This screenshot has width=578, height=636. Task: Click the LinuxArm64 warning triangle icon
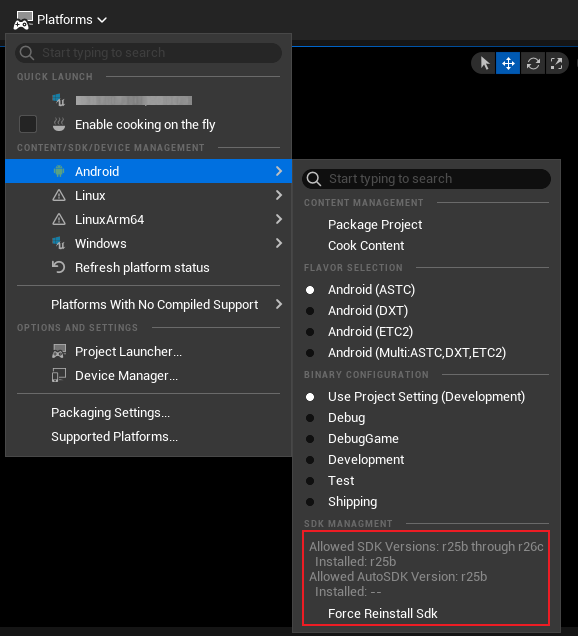coord(59,219)
